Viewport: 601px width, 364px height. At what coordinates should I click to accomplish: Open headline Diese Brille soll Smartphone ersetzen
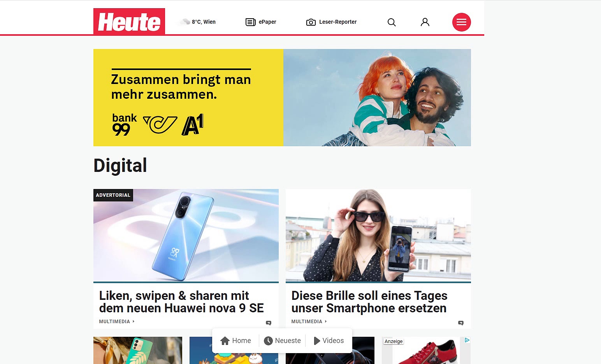click(369, 302)
